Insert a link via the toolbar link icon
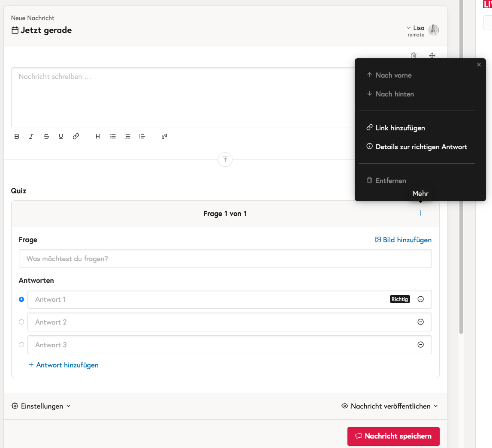Image resolution: width=492 pixels, height=448 pixels. click(x=75, y=136)
